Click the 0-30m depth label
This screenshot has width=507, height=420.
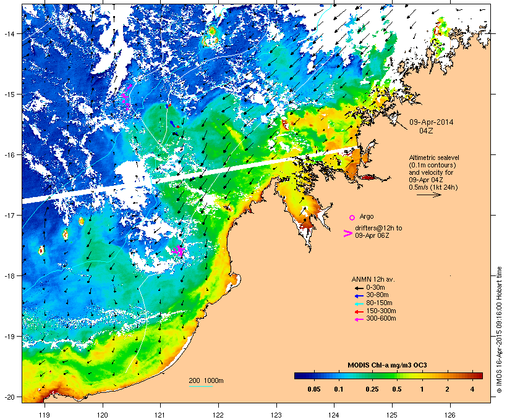tap(375, 287)
